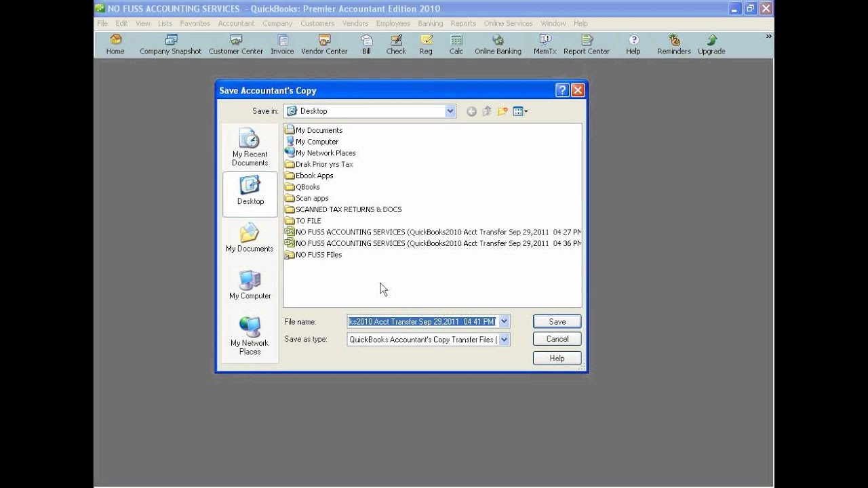Click the Invoice toolbar icon
The width and height of the screenshot is (868, 488).
[x=282, y=45]
